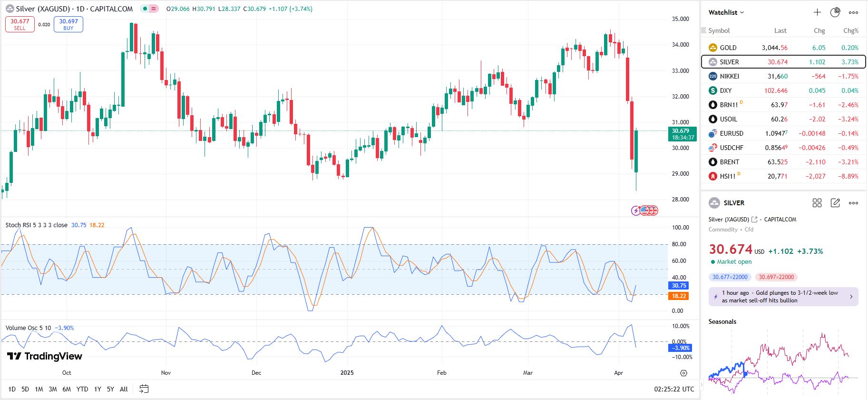Click the Stoch RSI indicator legend
The height and width of the screenshot is (400, 868).
tap(36, 225)
